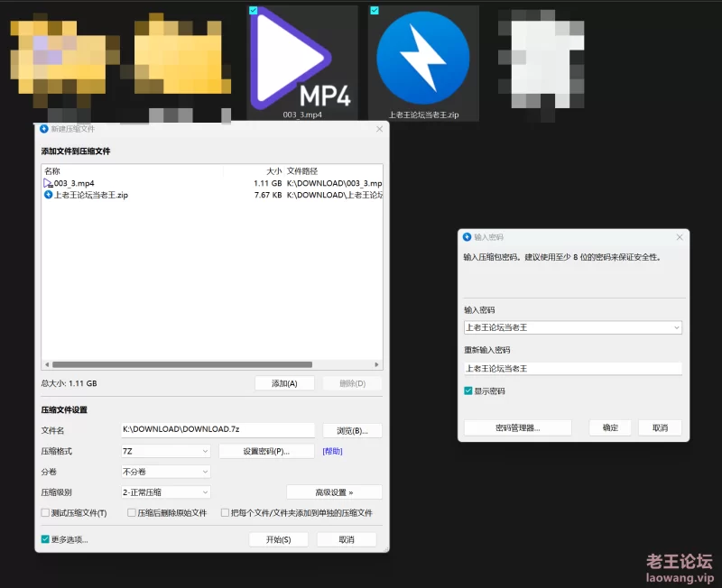Click the 文件名 path input field
This screenshot has width=722, height=588.
(218, 430)
